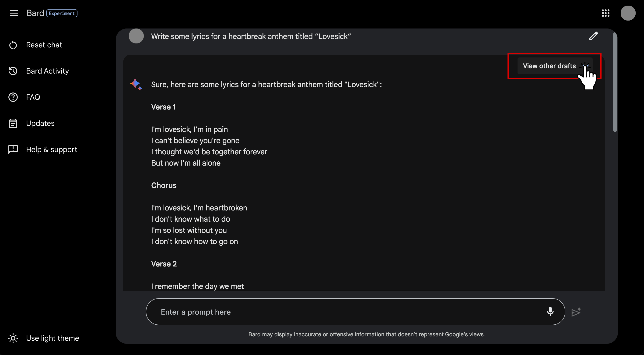Open the hamburger main menu
Screen dimensions: 644x355
tap(14, 13)
